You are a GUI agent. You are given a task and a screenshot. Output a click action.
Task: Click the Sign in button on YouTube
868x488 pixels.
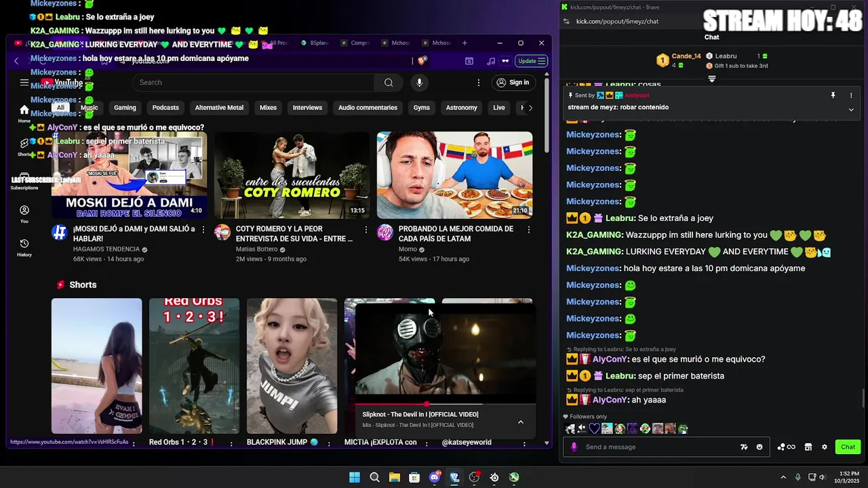pyautogui.click(x=513, y=83)
